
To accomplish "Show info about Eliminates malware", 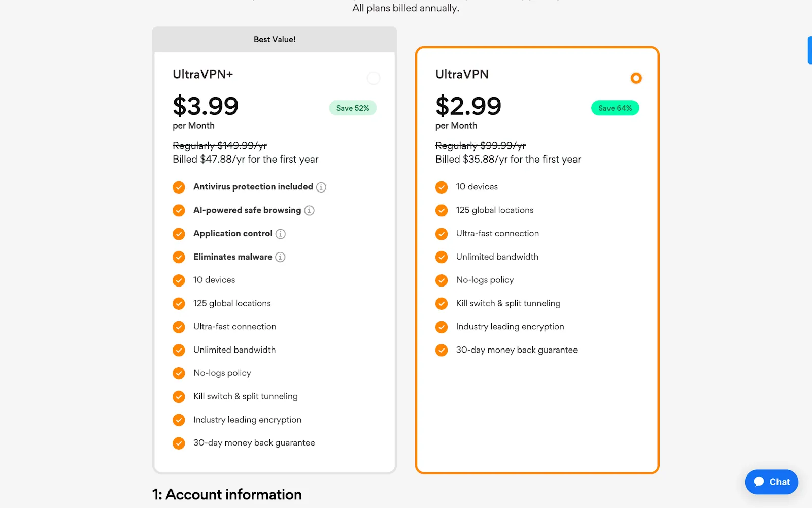I will (x=280, y=257).
